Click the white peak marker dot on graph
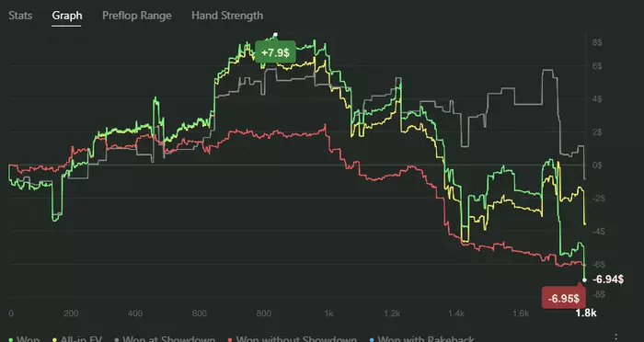The height and width of the screenshot is (342, 644). pos(276,35)
